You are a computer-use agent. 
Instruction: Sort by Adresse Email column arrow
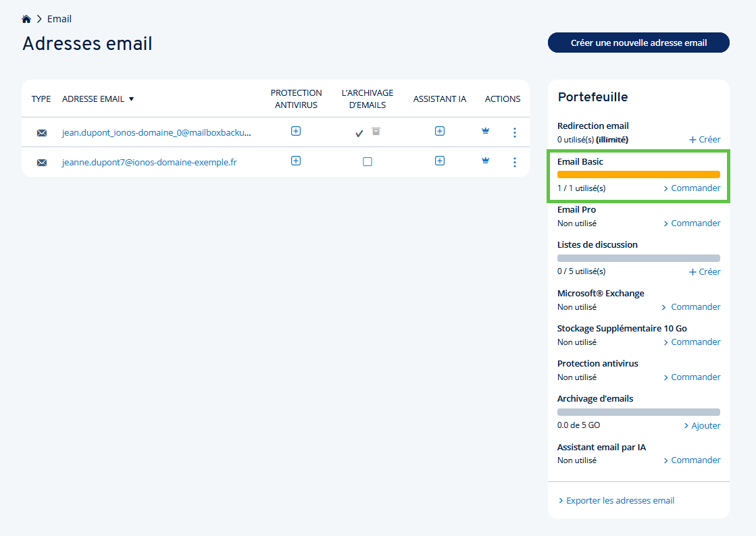point(131,99)
